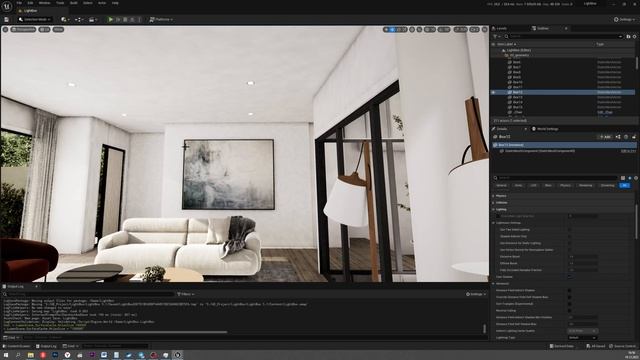Open the Details property matrix grid icon
Viewport: 640px width, 360px height.
click(x=623, y=178)
